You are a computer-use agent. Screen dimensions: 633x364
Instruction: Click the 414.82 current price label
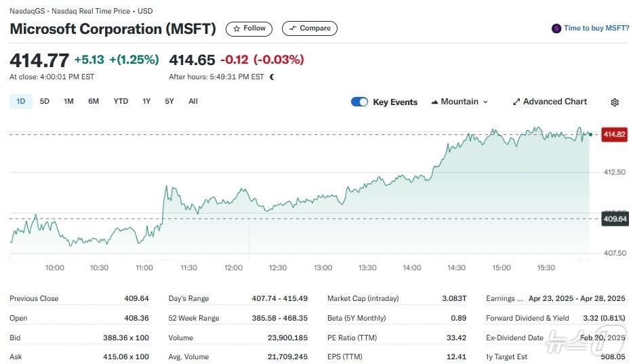pyautogui.click(x=614, y=134)
